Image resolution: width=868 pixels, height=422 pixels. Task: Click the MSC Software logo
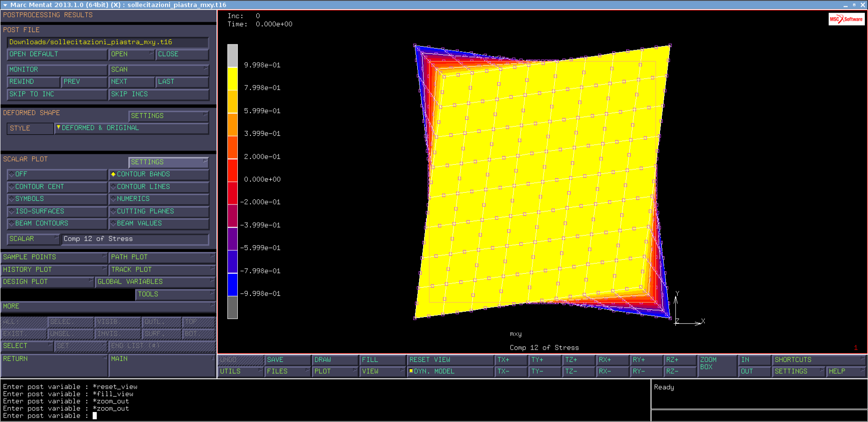[846, 19]
